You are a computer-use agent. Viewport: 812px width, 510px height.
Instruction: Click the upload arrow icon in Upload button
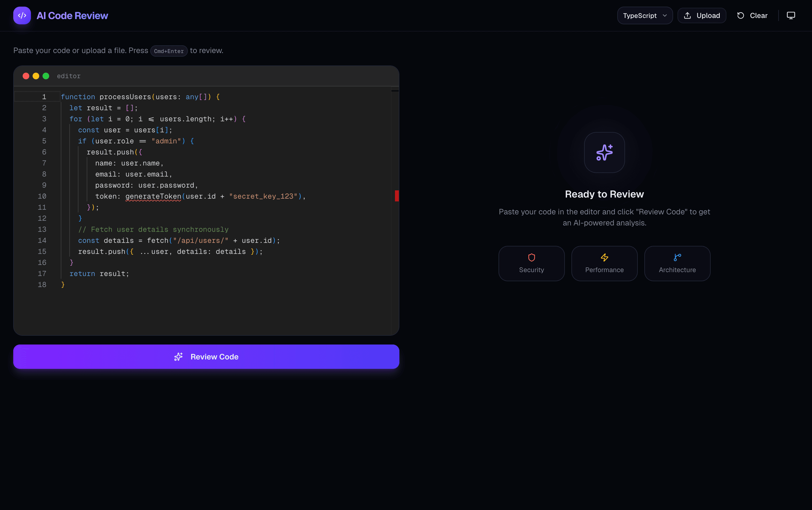click(687, 15)
